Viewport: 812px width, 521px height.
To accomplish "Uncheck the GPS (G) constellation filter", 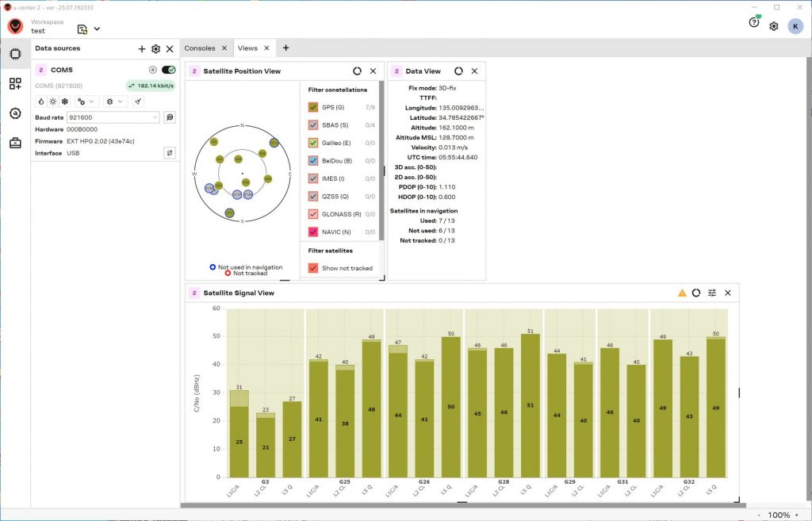I will point(313,107).
